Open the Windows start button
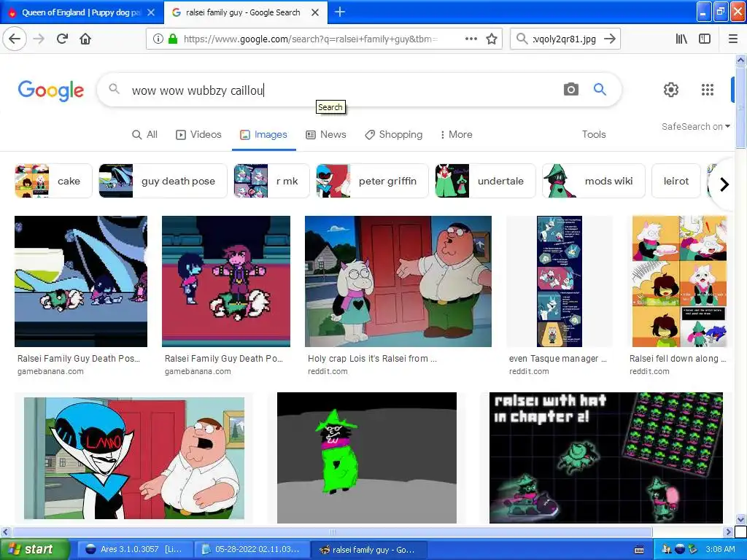This screenshot has width=747, height=560. click(34, 550)
